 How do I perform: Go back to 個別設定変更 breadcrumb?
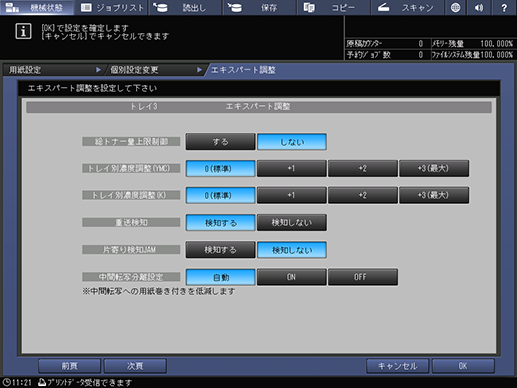(155, 70)
